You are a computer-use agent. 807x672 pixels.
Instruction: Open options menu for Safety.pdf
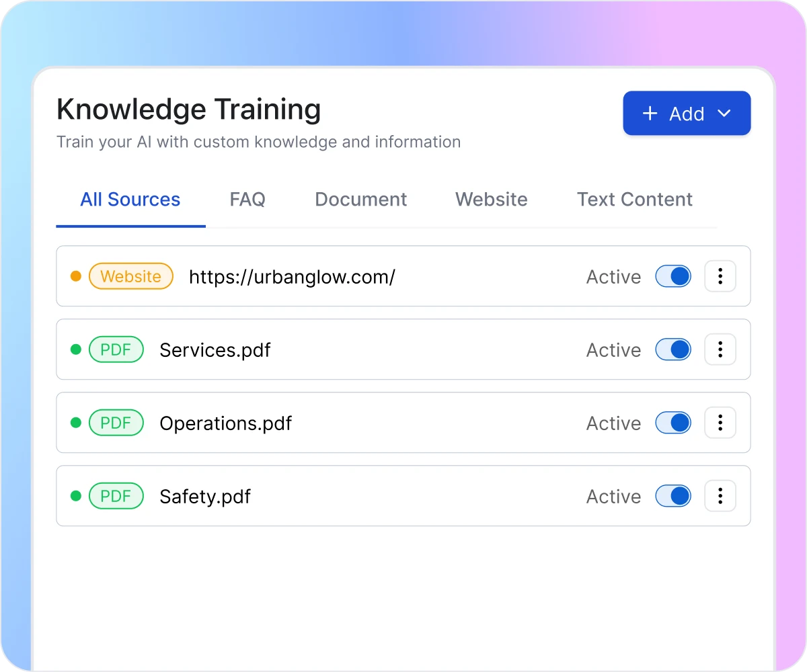(720, 496)
